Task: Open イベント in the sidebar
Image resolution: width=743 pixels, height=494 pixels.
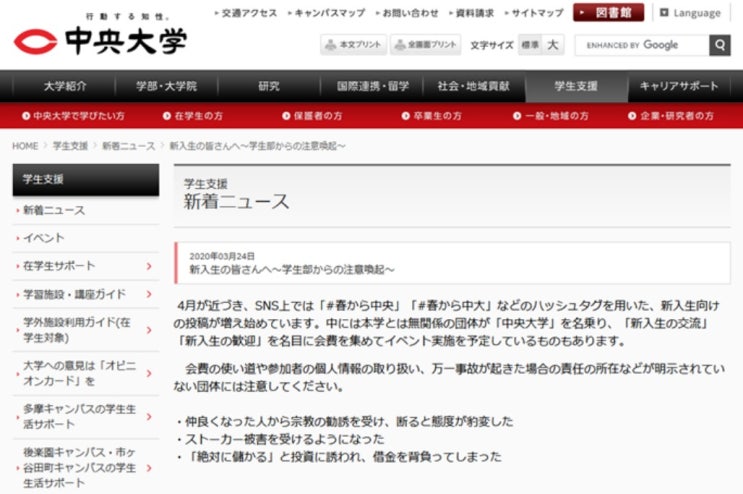Action: (44, 238)
